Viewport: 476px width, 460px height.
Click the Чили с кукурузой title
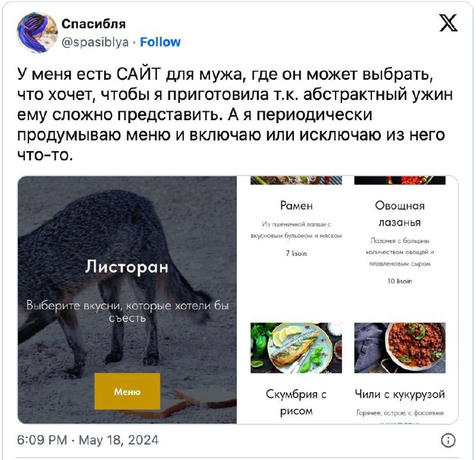tap(400, 394)
